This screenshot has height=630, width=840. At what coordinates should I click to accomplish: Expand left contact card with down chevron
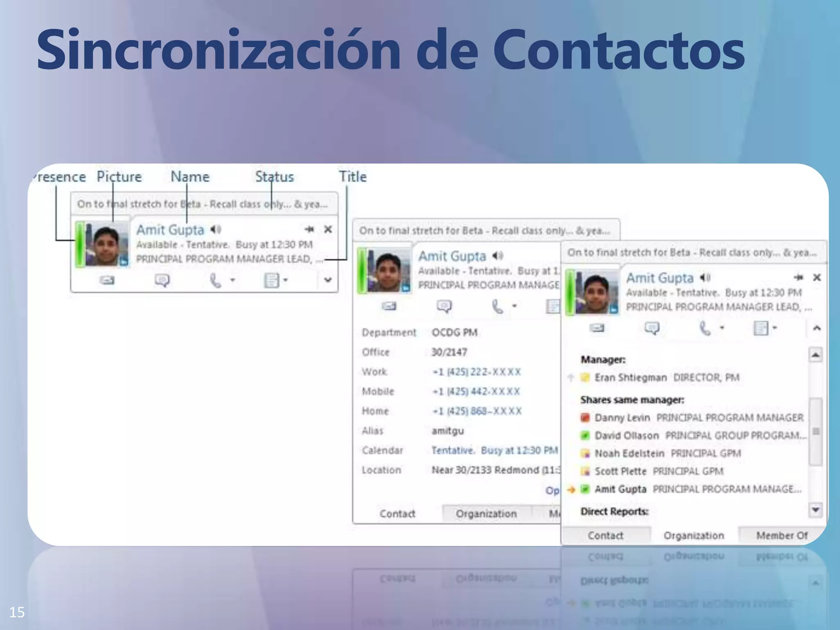point(328,280)
